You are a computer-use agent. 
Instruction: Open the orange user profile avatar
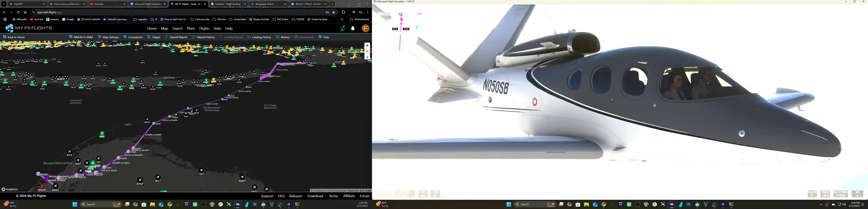366,29
